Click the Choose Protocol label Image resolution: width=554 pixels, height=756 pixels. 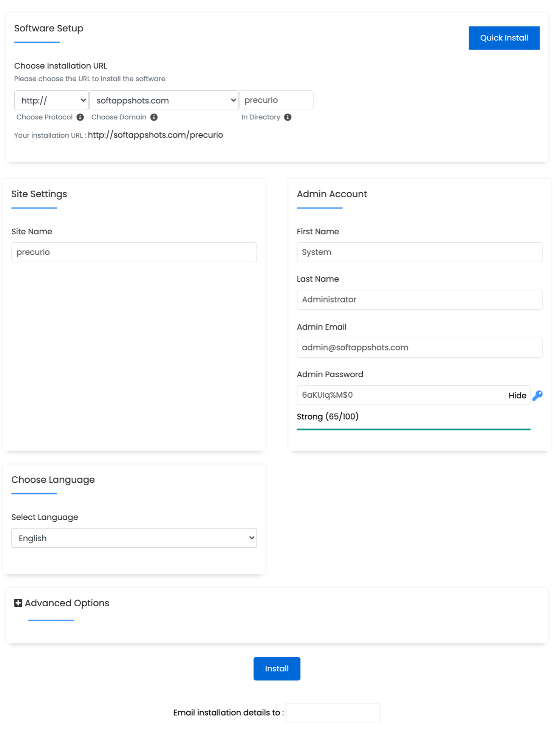(45, 117)
